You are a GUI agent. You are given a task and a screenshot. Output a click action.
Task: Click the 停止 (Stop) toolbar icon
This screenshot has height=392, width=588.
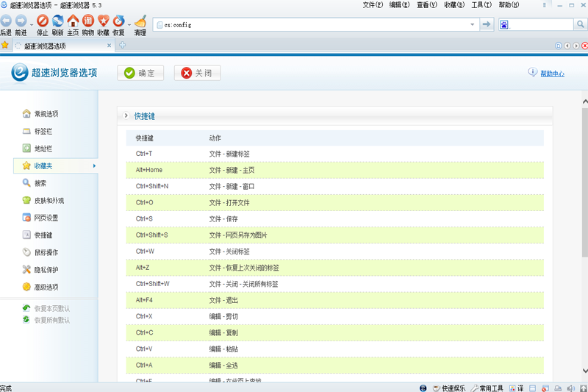click(43, 21)
